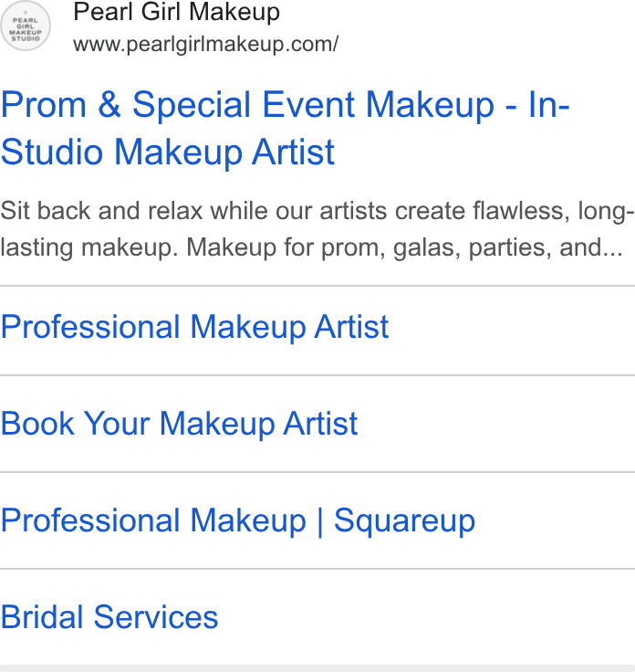Click the ad favicon next to the site name
The height and width of the screenshot is (672, 635).
(x=26, y=26)
